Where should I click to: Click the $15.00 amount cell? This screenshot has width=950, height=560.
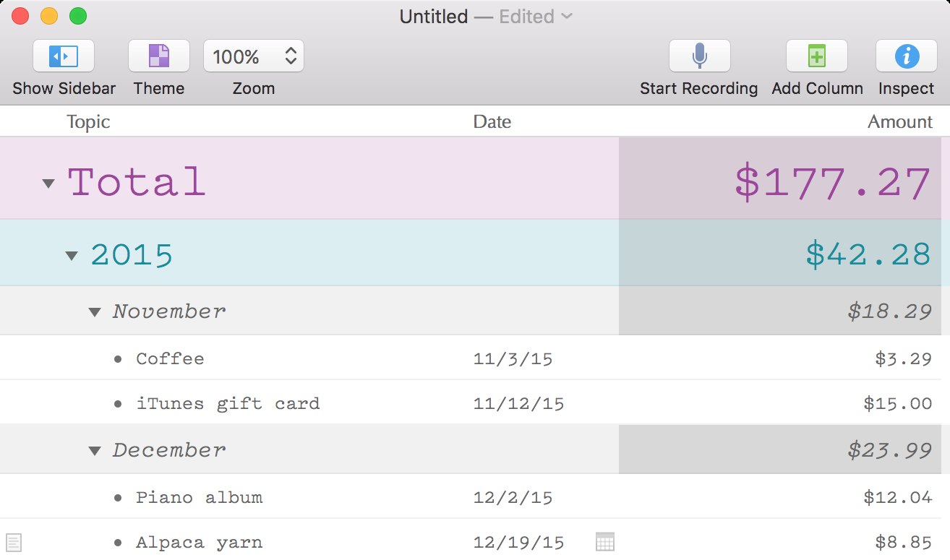[897, 404]
